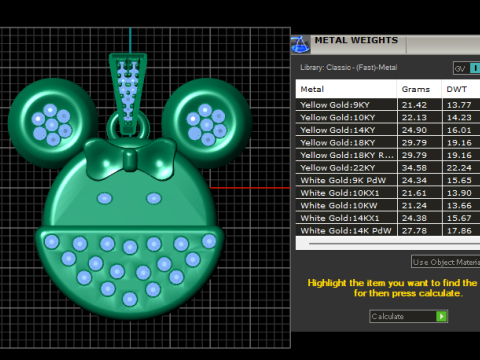Screen dimensions: 480x360
Task: Select the Yellow Gold:14KY row
Action: click(x=388, y=130)
